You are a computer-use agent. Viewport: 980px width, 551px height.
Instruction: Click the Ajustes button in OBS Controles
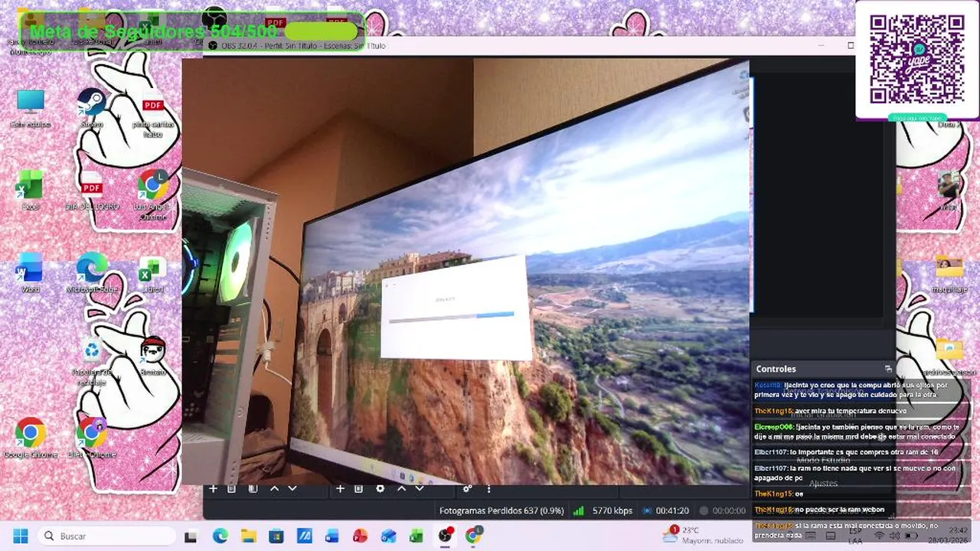coord(823,484)
